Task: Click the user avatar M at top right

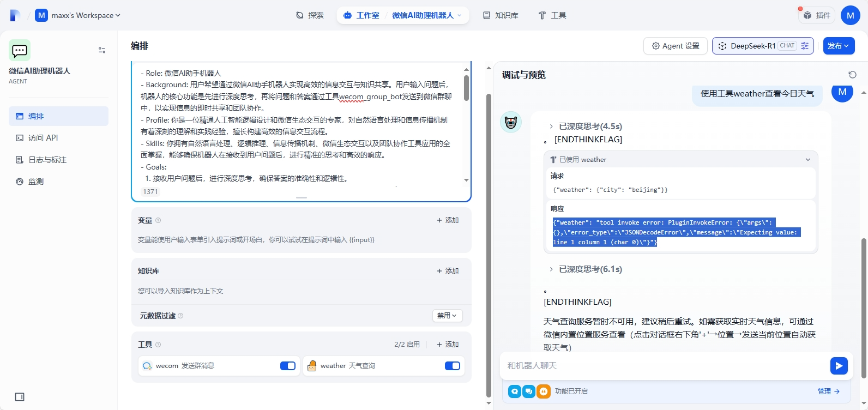Action: click(850, 15)
